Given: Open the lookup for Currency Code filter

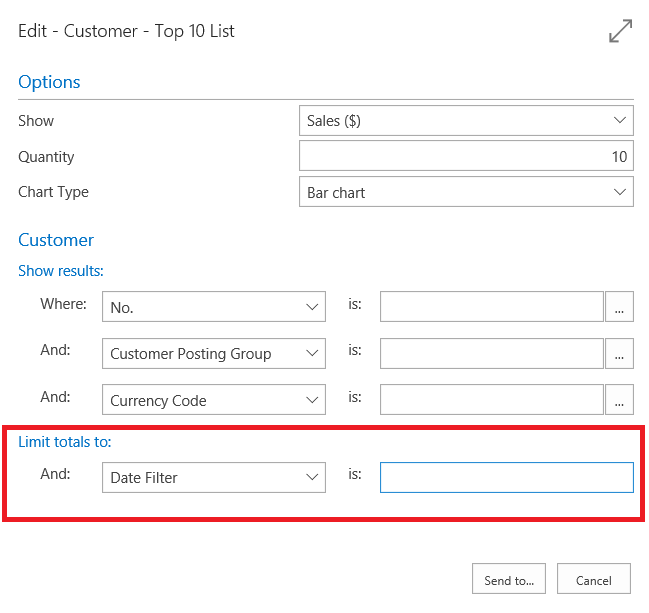Looking at the screenshot, I should click(x=619, y=400).
